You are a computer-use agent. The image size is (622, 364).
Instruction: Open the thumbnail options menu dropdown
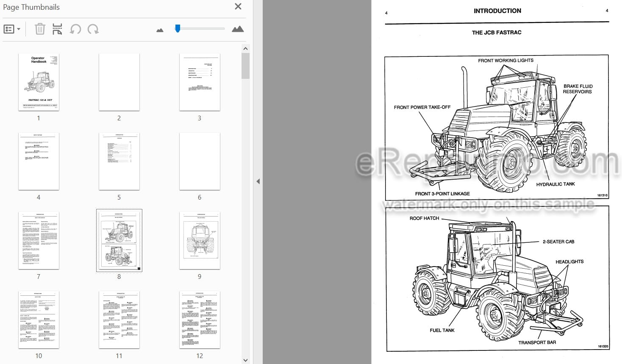coord(12,29)
